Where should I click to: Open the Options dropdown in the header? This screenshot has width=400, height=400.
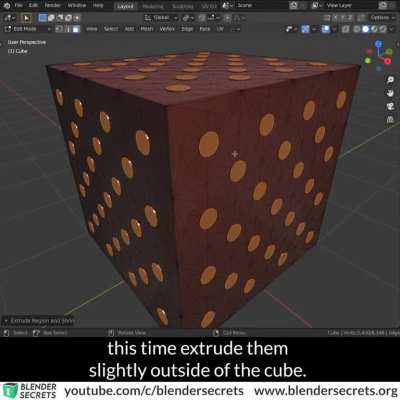(x=382, y=18)
